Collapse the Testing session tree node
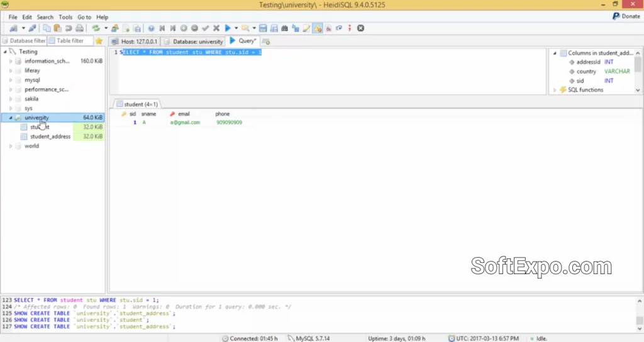Screen dimensions: 644x342 point(5,52)
